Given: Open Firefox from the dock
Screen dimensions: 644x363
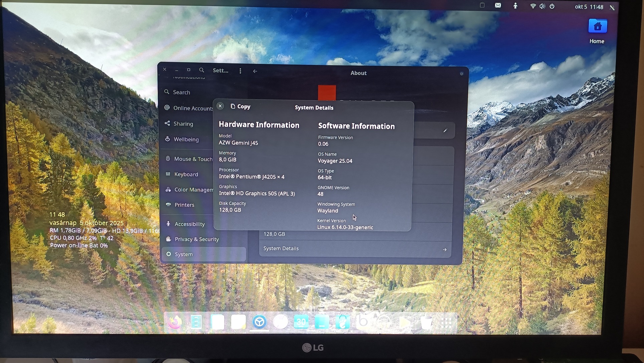Looking at the screenshot, I should [x=175, y=322].
